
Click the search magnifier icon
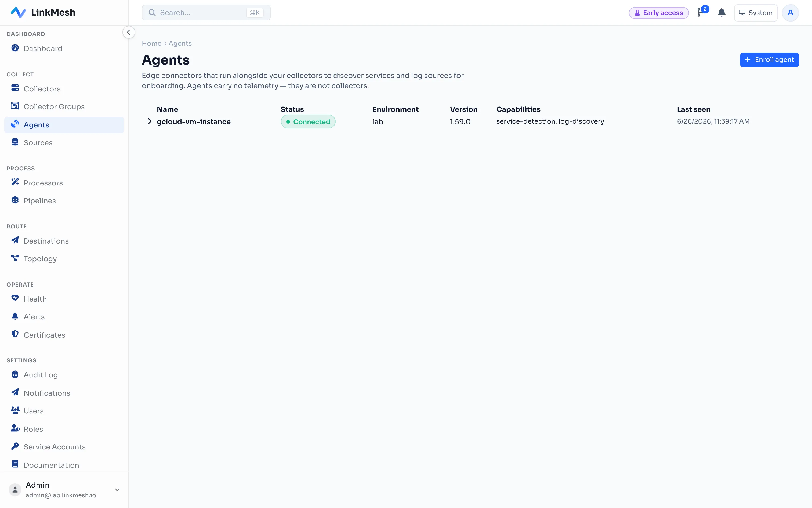pyautogui.click(x=152, y=13)
